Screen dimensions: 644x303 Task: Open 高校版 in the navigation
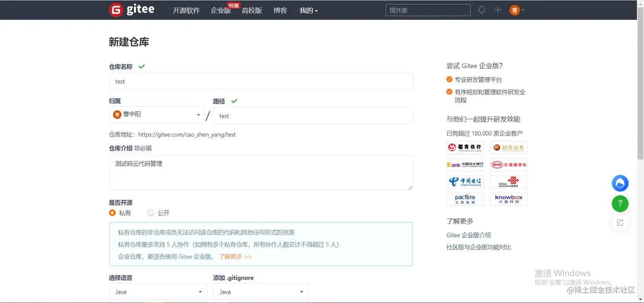tap(252, 11)
